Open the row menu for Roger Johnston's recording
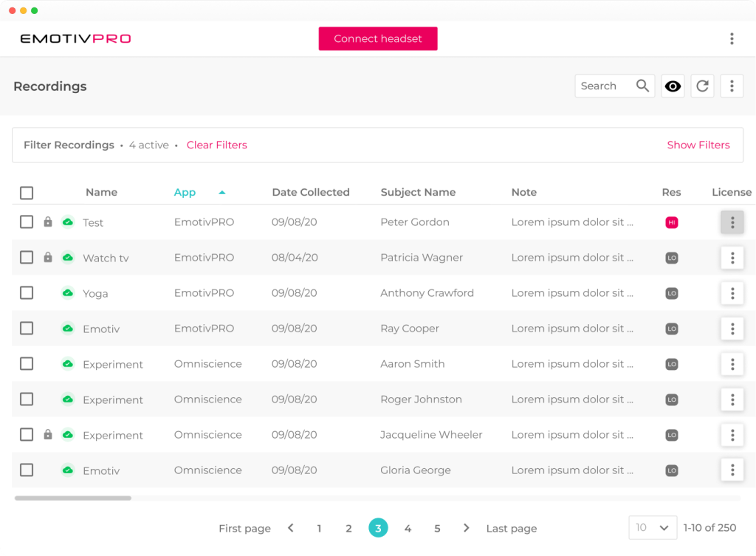The width and height of the screenshot is (756, 556). coord(732,399)
